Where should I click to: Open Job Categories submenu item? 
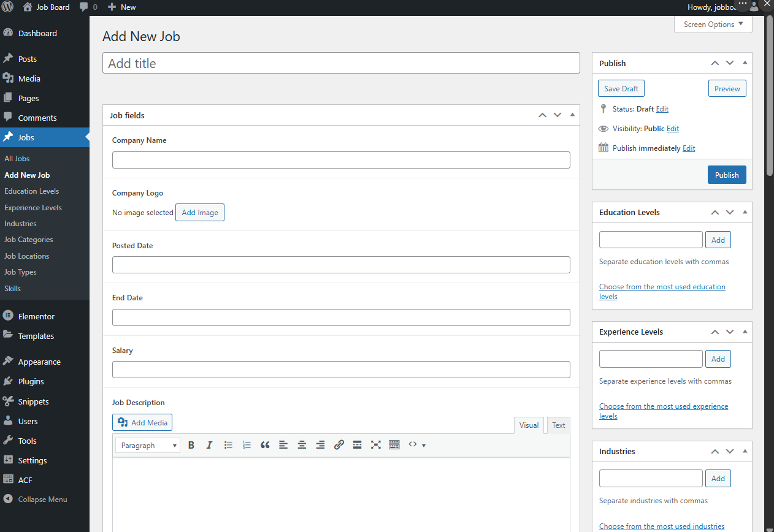coord(29,240)
